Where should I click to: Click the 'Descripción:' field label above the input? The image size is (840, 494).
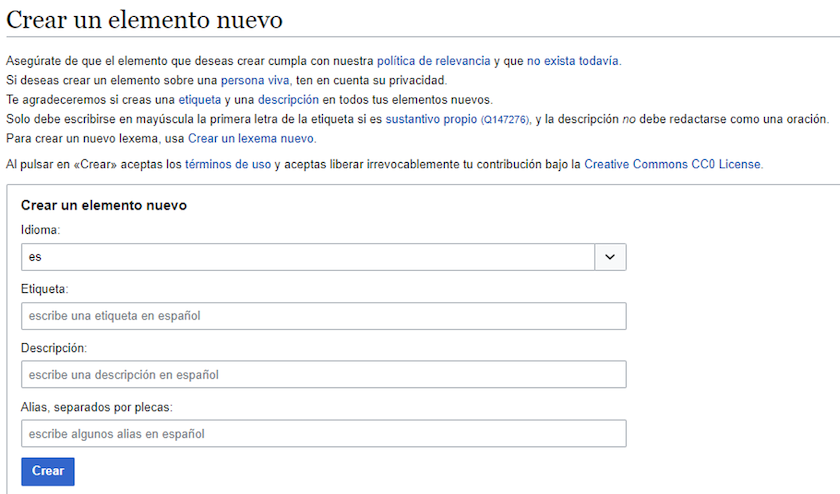pyautogui.click(x=54, y=348)
